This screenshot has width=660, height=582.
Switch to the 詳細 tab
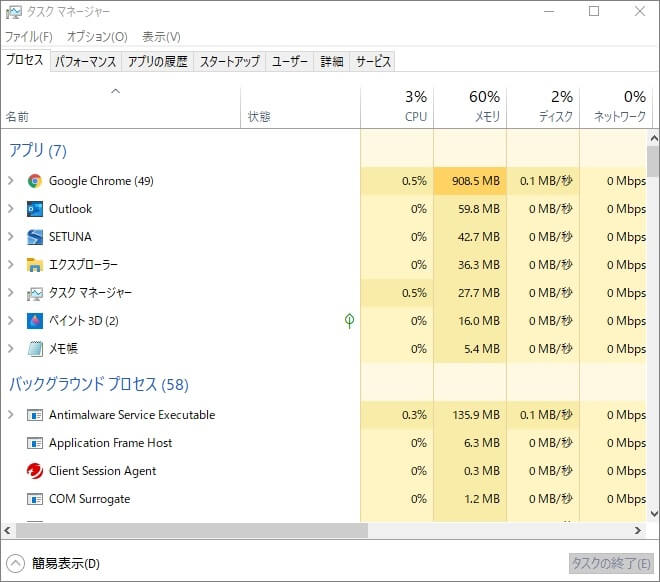coord(332,62)
